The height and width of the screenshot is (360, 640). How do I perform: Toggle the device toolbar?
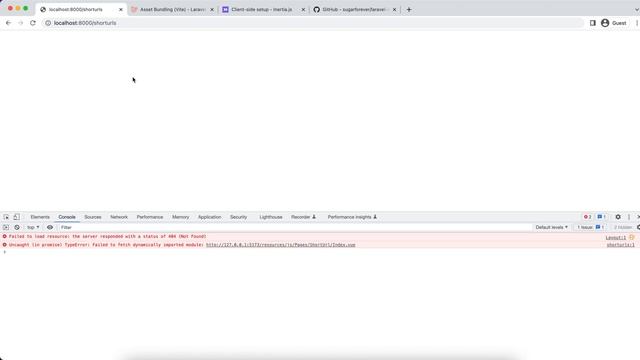click(17, 217)
